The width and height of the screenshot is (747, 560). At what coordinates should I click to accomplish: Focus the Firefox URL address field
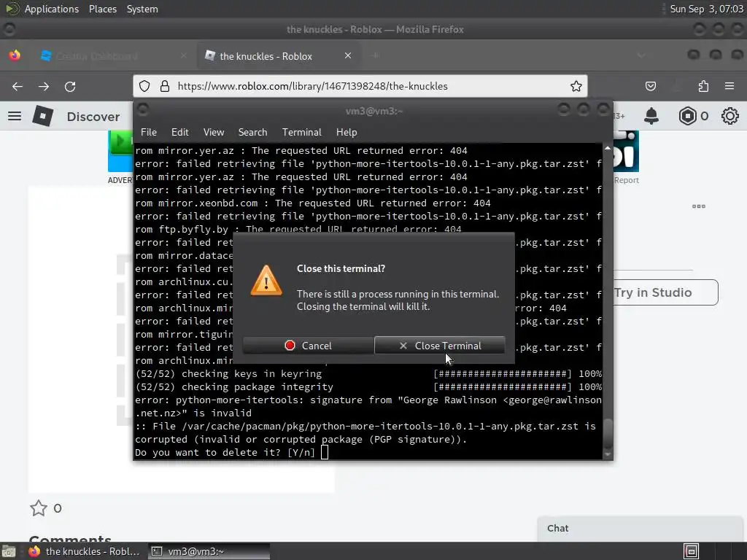coord(360,86)
